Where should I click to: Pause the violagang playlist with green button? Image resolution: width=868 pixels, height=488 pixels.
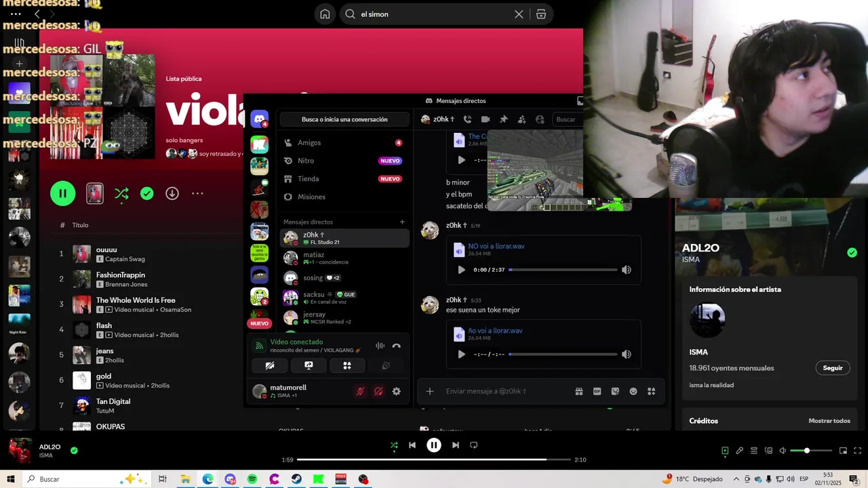tap(62, 193)
